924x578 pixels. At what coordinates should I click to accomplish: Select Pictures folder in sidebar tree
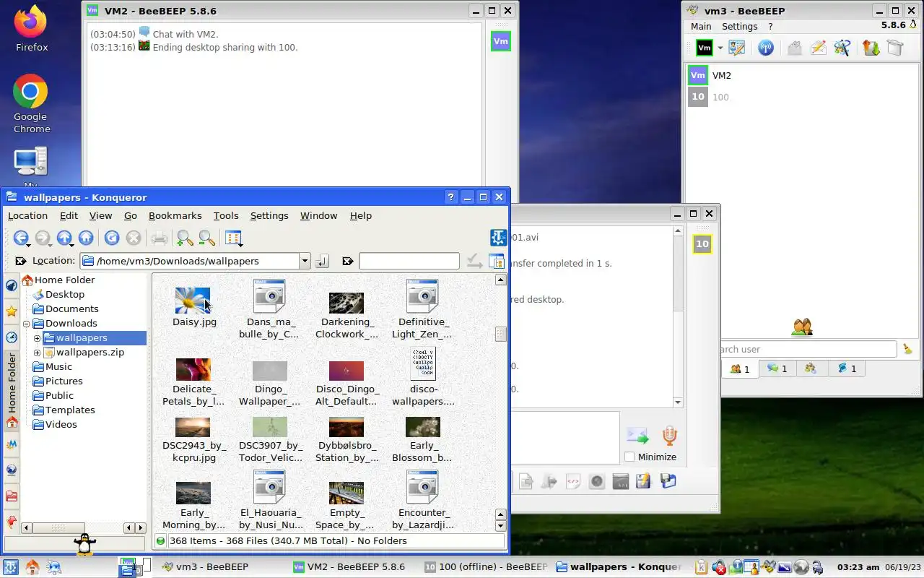[64, 381]
